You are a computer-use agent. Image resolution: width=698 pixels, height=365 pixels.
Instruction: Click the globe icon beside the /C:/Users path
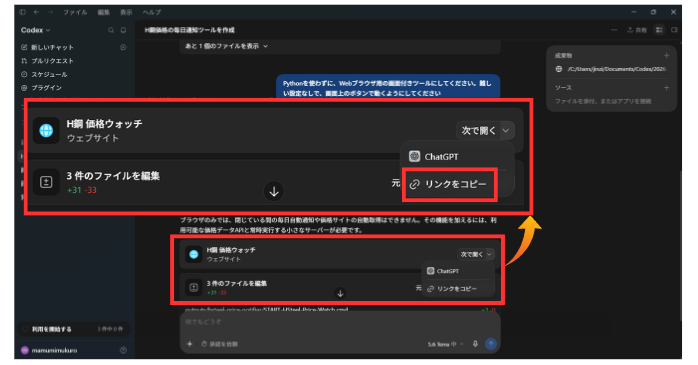(x=559, y=69)
